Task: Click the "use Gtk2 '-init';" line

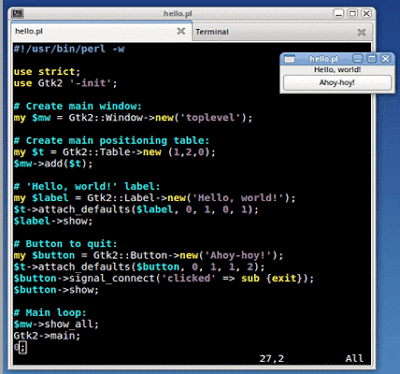Action: click(65, 83)
